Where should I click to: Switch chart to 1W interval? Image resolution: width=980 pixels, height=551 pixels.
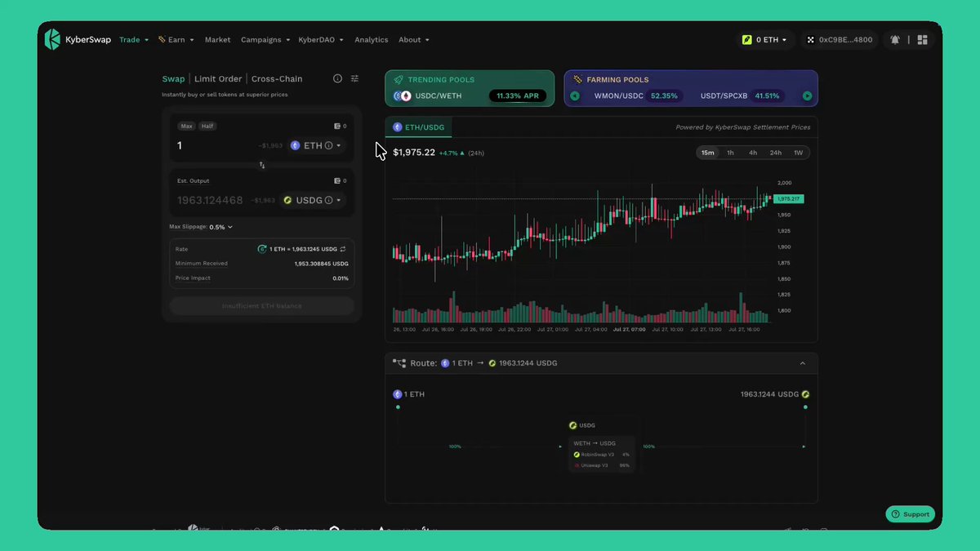click(x=799, y=153)
